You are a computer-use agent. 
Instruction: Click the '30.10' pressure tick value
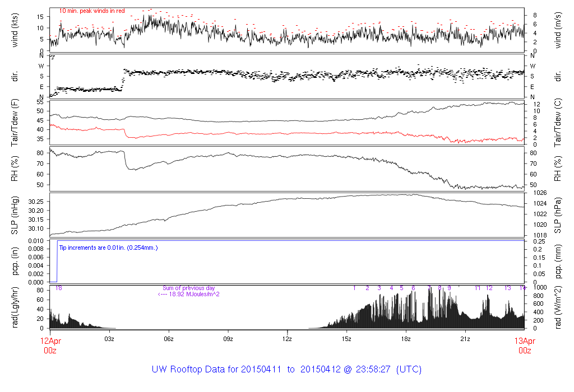click(36, 228)
